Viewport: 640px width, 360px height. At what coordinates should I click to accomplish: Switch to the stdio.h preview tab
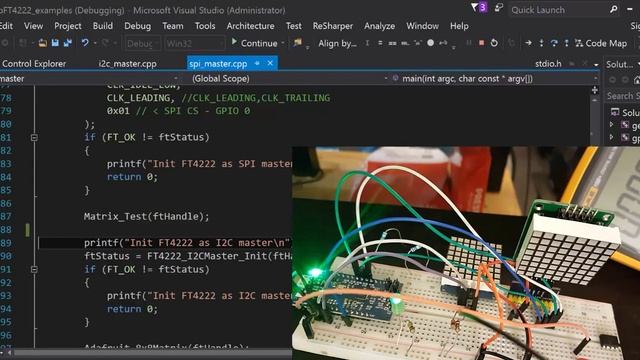pos(548,64)
